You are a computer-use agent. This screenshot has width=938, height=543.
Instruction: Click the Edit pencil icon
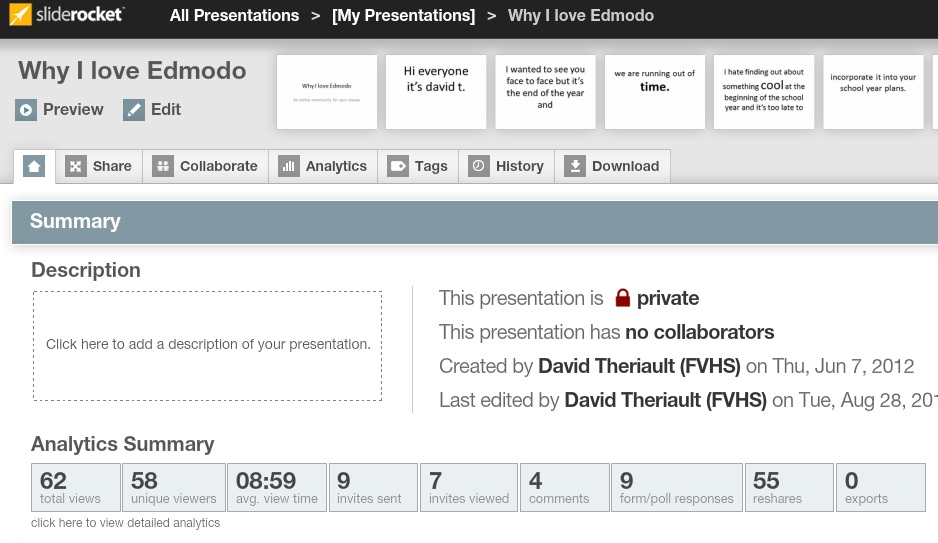point(134,110)
